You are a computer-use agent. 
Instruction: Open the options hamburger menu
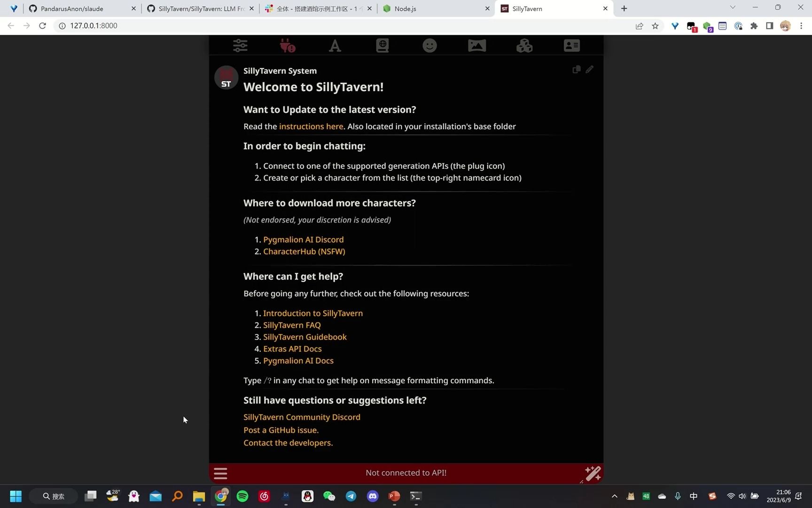(220, 473)
